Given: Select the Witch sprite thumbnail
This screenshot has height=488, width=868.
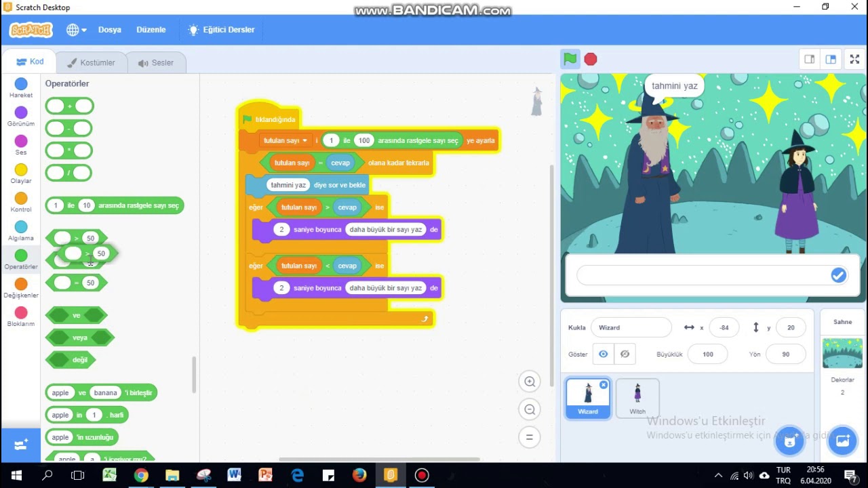Looking at the screenshot, I should 637,398.
